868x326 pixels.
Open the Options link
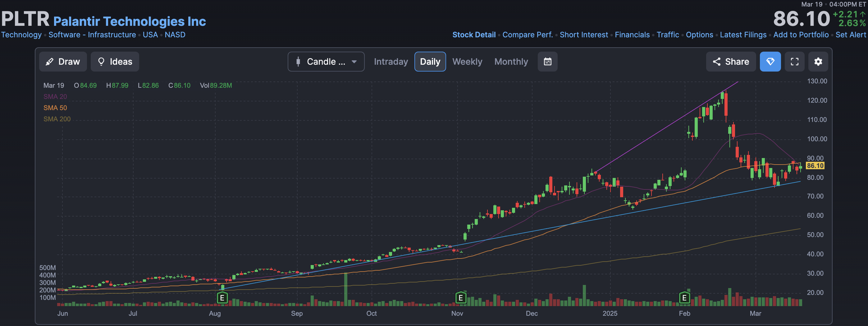coord(700,35)
